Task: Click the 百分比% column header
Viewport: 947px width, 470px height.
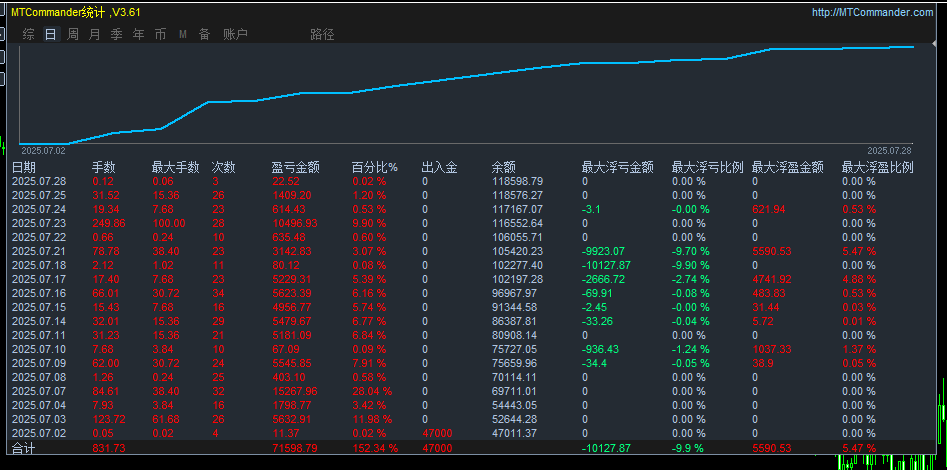Action: click(375, 167)
